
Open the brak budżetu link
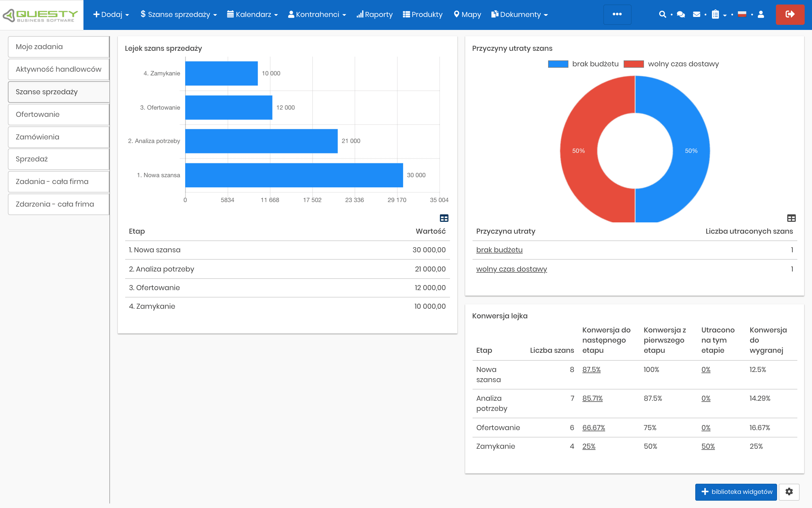pos(499,250)
